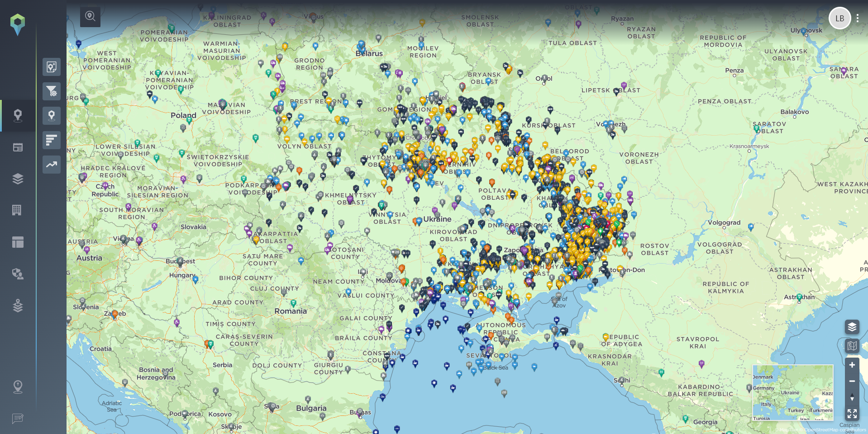Click the orange marker at Zagreb
Viewport: 868px width, 434px height.
click(115, 314)
